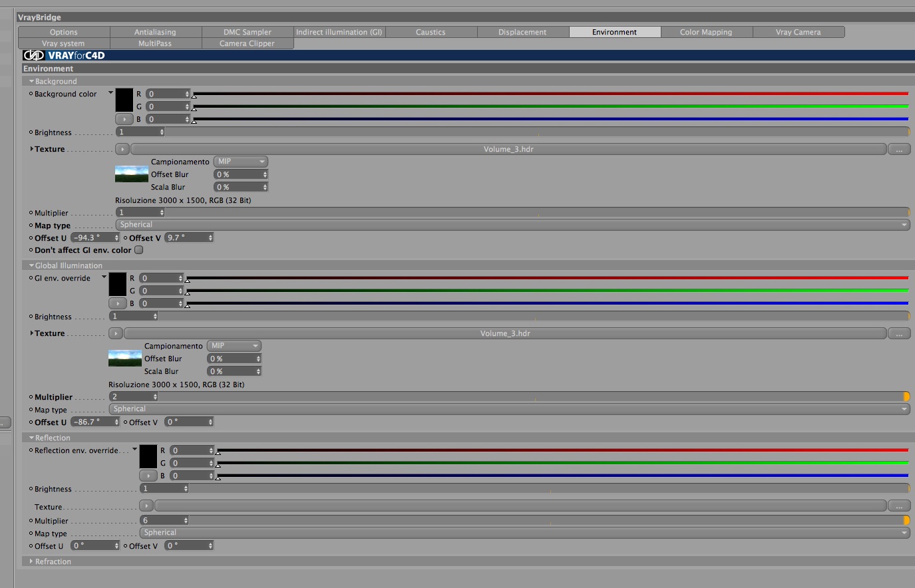Image resolution: width=915 pixels, height=588 pixels.
Task: Click the Reflection Multiplier value field 6
Action: pyautogui.click(x=164, y=520)
